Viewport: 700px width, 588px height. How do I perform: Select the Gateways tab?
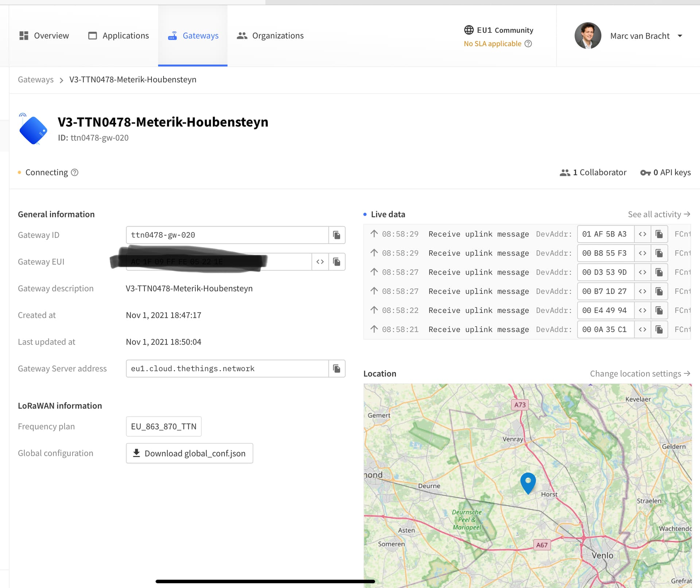coord(193,36)
